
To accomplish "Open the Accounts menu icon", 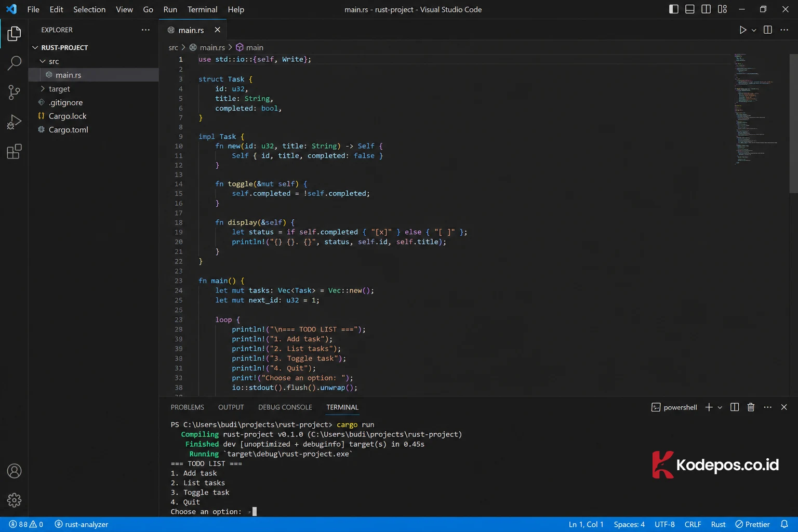I will [14, 471].
